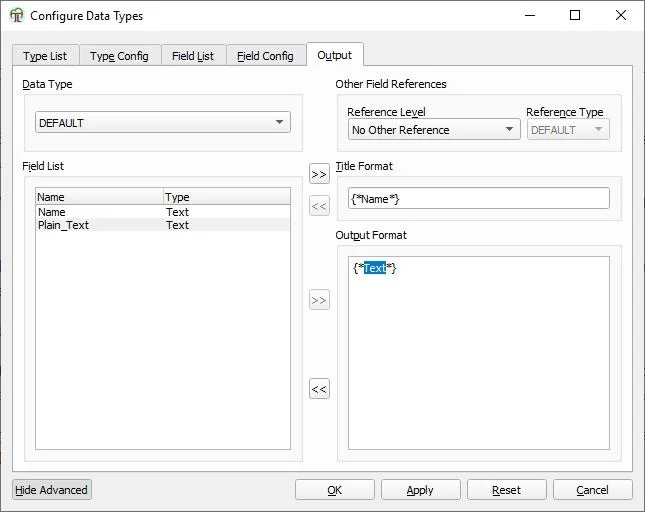The width and height of the screenshot is (645, 512).
Task: Click the TreeLine app icon in title bar
Action: [x=17, y=16]
